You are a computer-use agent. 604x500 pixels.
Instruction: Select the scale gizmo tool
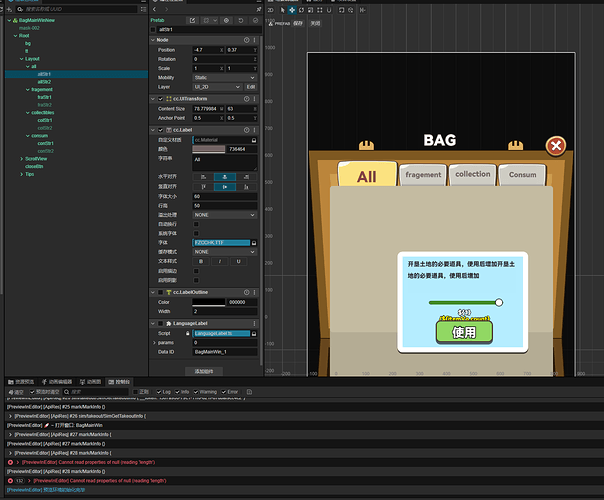tap(310, 10)
